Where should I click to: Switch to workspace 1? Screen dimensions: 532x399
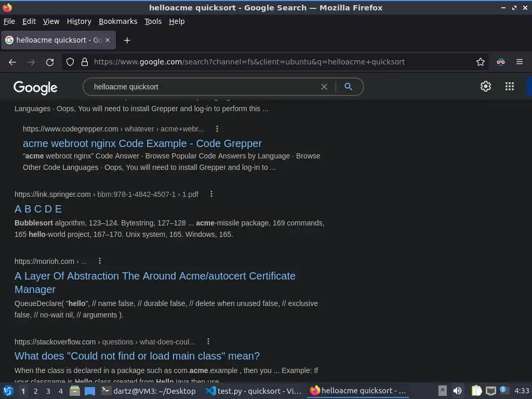point(23,391)
